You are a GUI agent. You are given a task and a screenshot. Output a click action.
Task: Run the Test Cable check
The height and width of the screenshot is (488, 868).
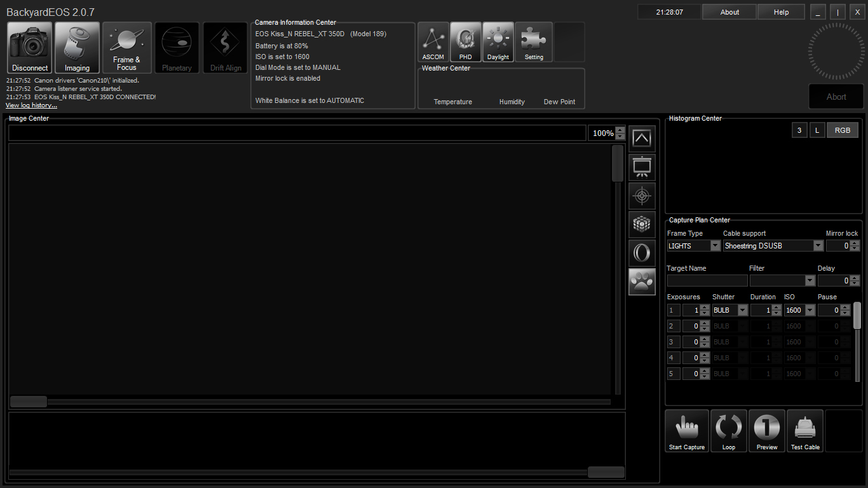(x=805, y=431)
